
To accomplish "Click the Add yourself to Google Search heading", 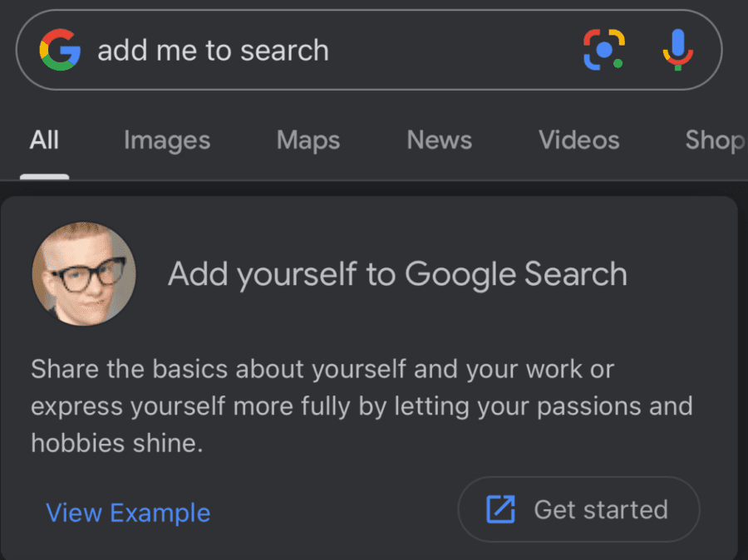I will (398, 274).
